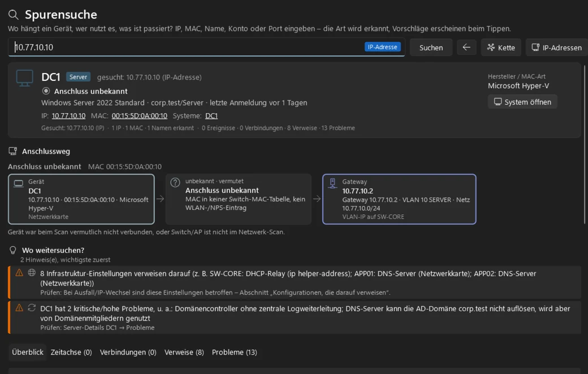Click warning triangle on DC1 Probleme hint
Image resolution: width=588 pixels, height=374 pixels.
coord(19,308)
